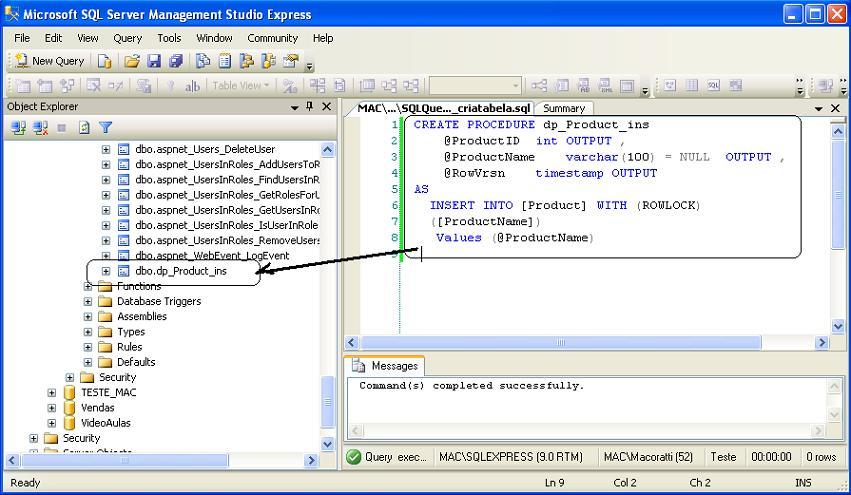851x495 pixels.
Task: Click the Open File folder icon
Action: point(132,61)
